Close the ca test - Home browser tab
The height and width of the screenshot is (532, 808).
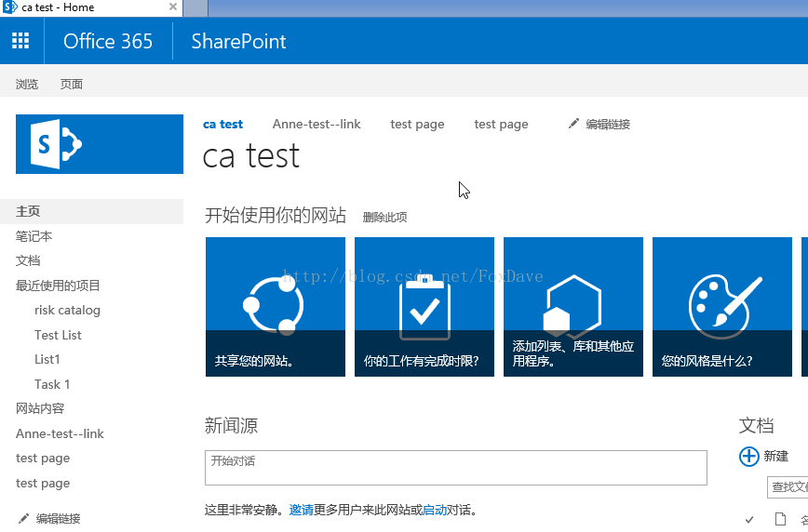(x=173, y=7)
